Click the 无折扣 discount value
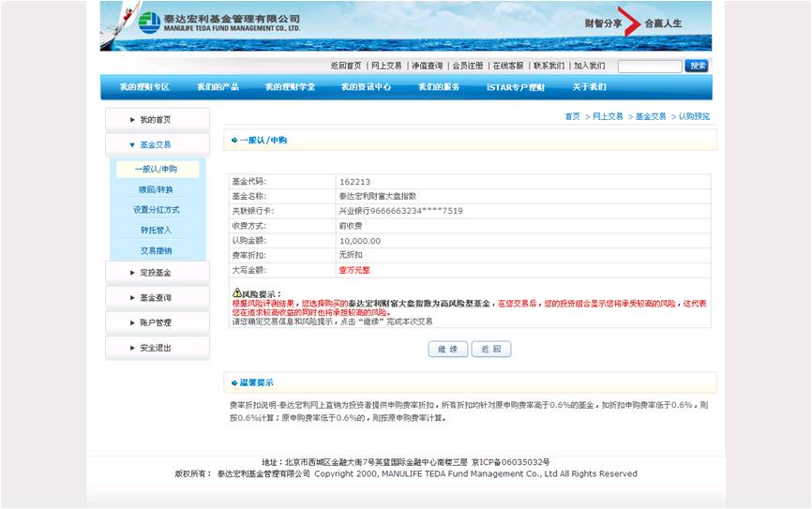Viewport: 812px width, 509px height. pos(351,255)
